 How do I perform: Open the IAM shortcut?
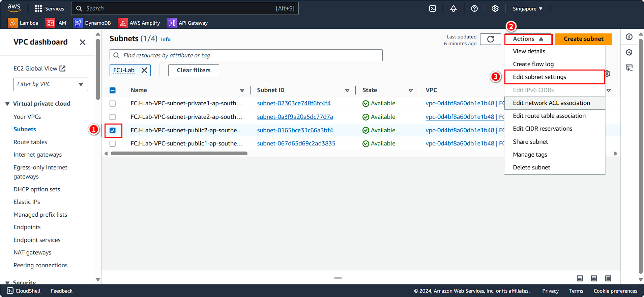56,23
